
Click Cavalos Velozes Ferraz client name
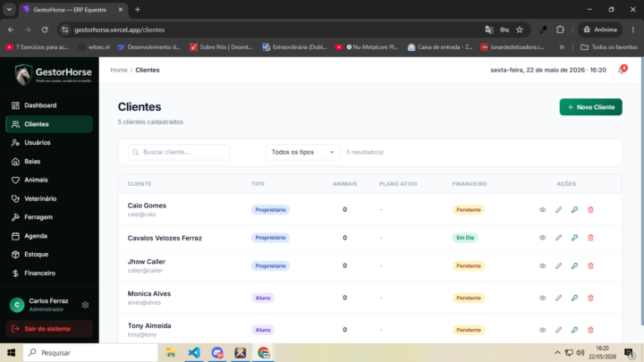click(165, 238)
